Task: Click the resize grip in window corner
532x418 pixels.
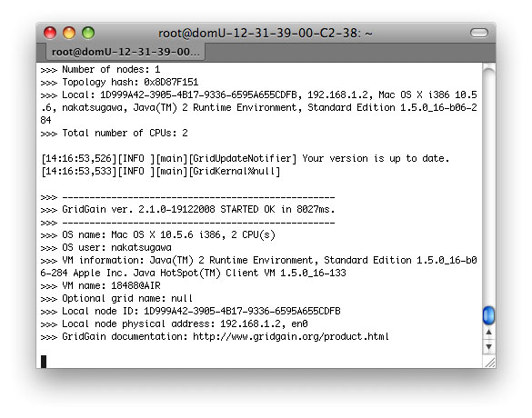Action: [489, 363]
